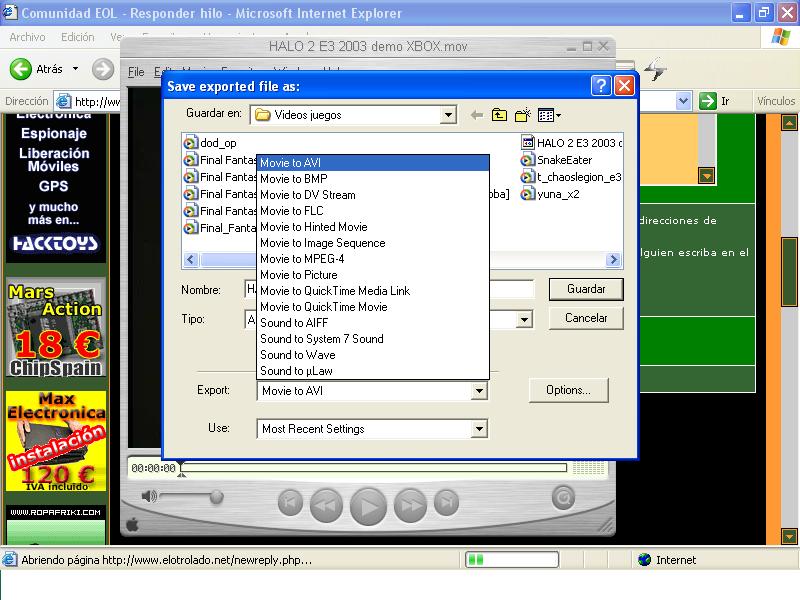The width and height of the screenshot is (800, 600).
Task: Pick Movie to MPEG-4 format
Action: tap(372, 259)
